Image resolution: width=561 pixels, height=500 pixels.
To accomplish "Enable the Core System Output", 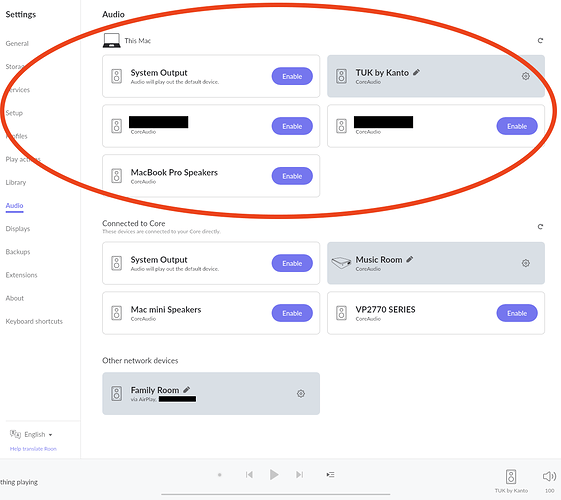I will (292, 263).
